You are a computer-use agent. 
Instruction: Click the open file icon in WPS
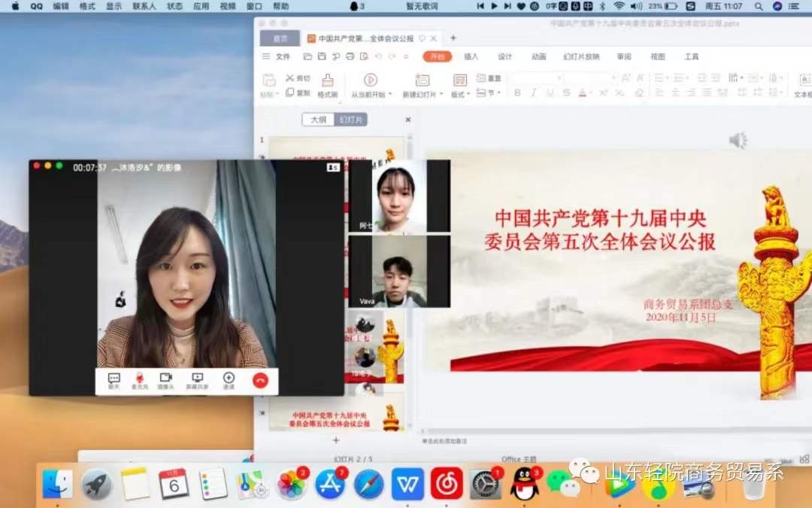(308, 56)
